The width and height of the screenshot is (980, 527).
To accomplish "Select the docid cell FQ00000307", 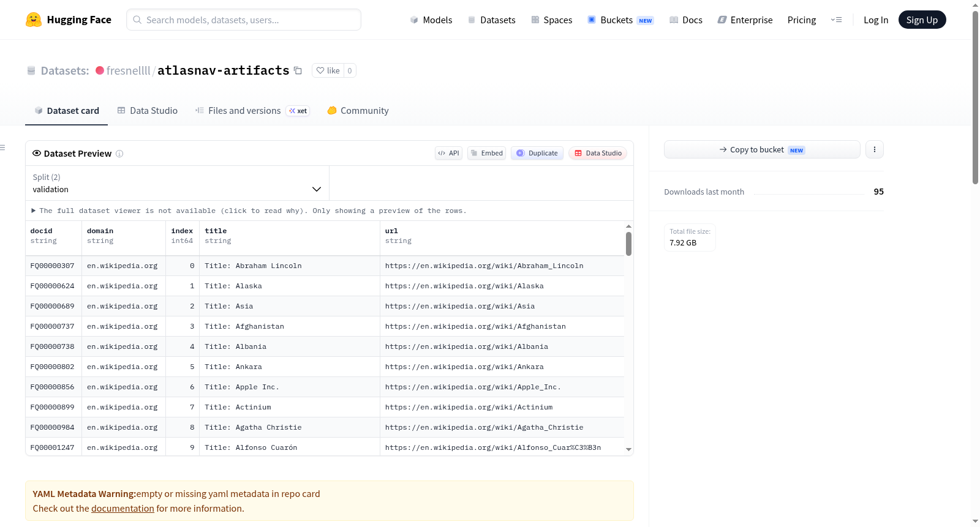I will point(53,266).
